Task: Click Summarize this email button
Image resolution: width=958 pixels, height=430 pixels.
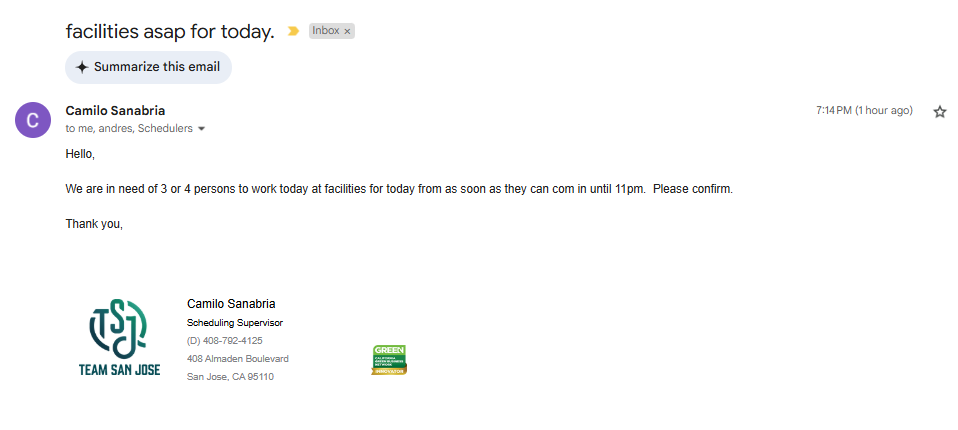Action: coord(148,67)
